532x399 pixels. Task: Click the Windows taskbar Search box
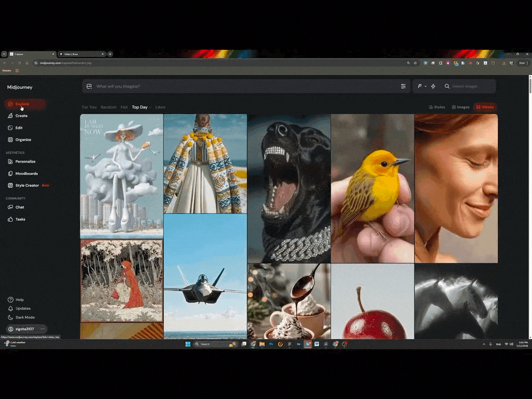pos(215,344)
